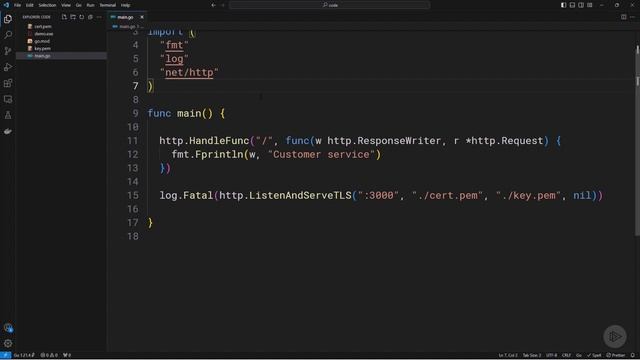Screen dimensions: 640x360
Task: Click the command center search box
Action: [x=329, y=5]
